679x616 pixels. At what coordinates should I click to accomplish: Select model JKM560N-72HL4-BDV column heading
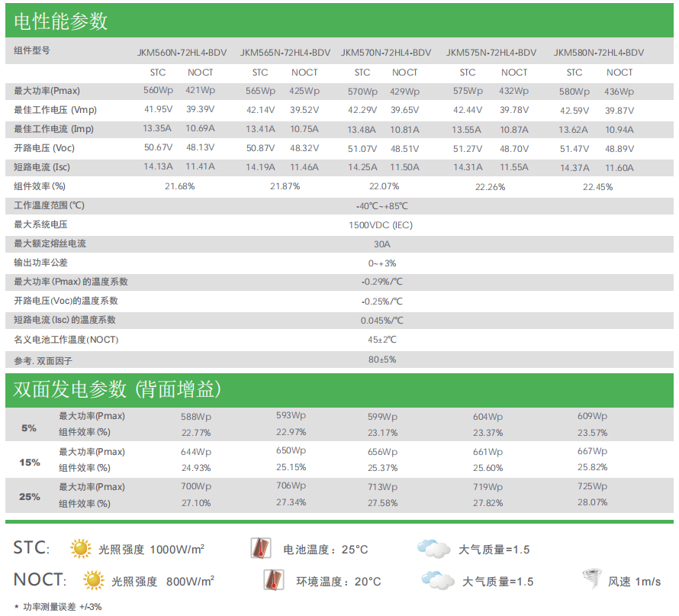(182, 53)
